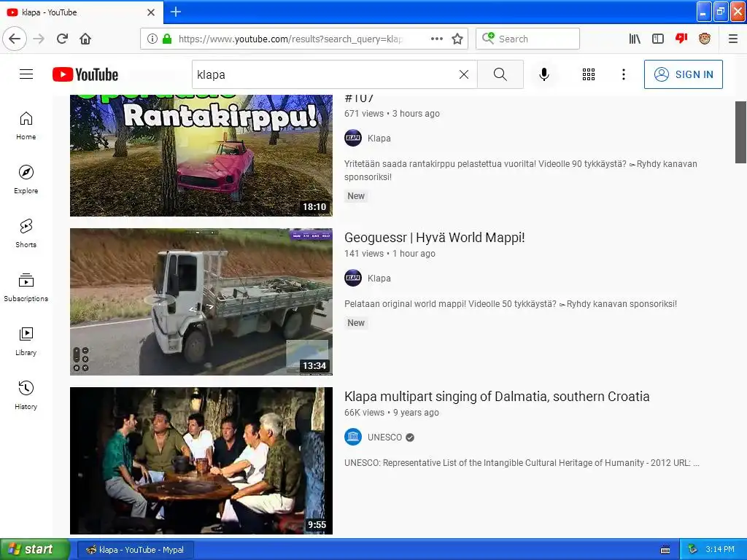
Task: Open the Windows start button
Action: [x=35, y=549]
